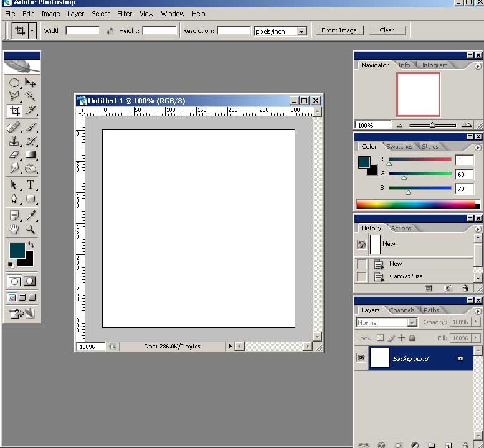Hide the Background layer with eye icon
The image size is (484, 448).
361,358
